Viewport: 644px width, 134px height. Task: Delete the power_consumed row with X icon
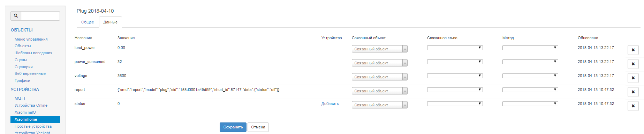click(633, 64)
